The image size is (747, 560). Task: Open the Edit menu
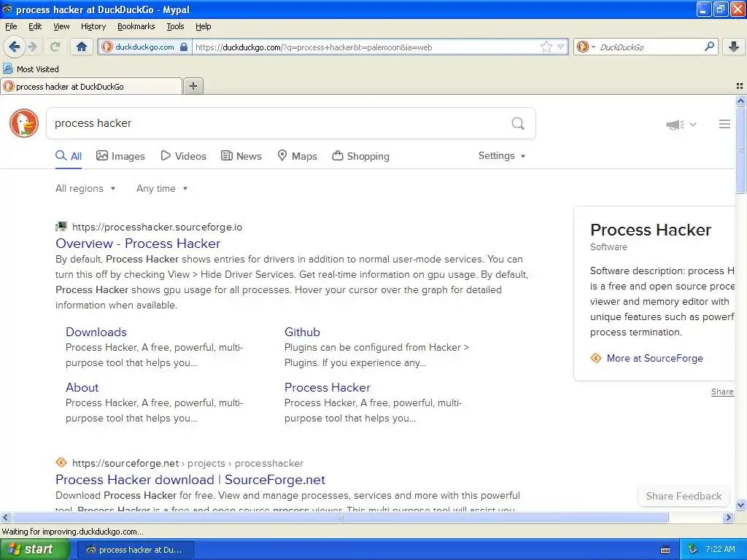click(x=35, y=26)
